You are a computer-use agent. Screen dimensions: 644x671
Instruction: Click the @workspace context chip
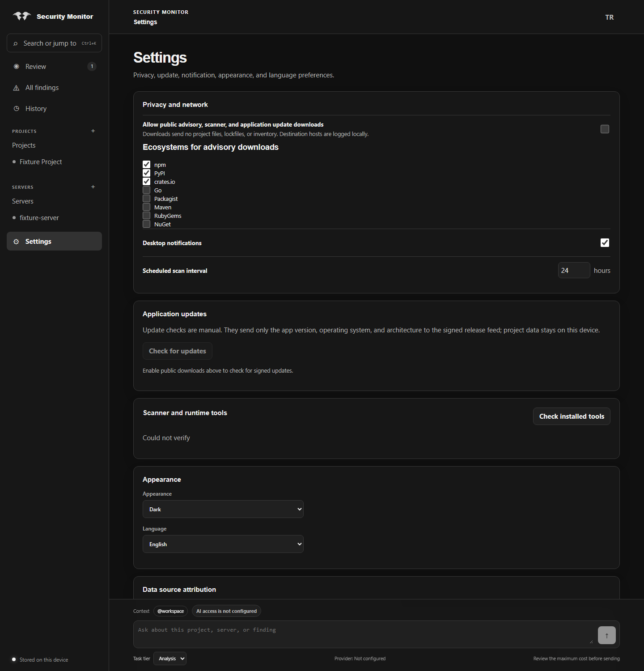(170, 611)
